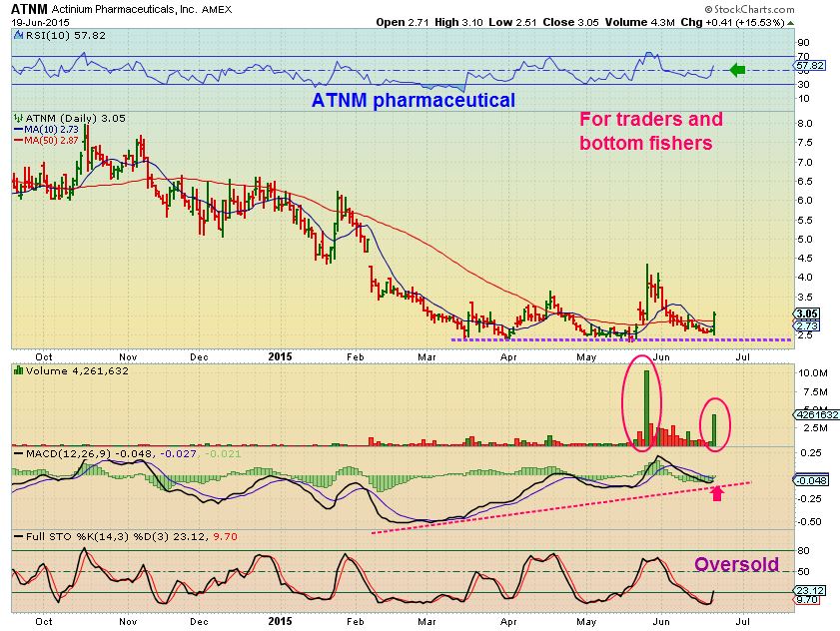Click the ATNM pharmaceutical annotation title
The height and width of the screenshot is (631, 840).
tap(414, 100)
